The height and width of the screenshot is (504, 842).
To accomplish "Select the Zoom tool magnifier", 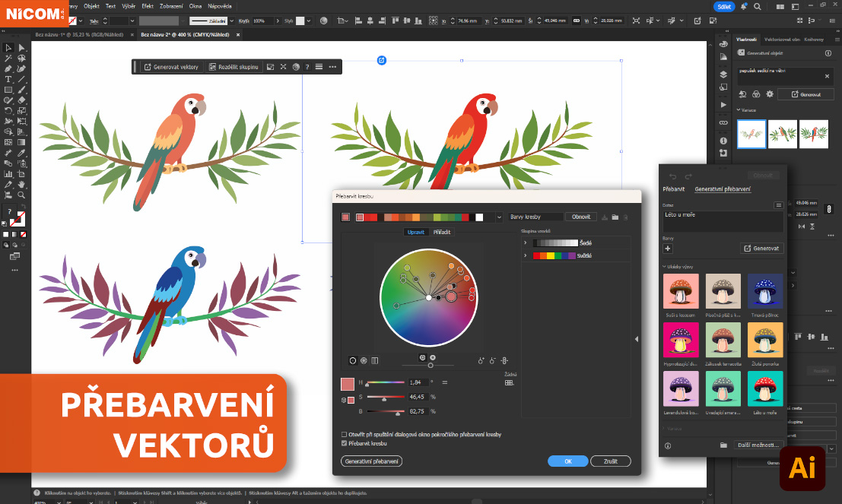I will [x=21, y=195].
